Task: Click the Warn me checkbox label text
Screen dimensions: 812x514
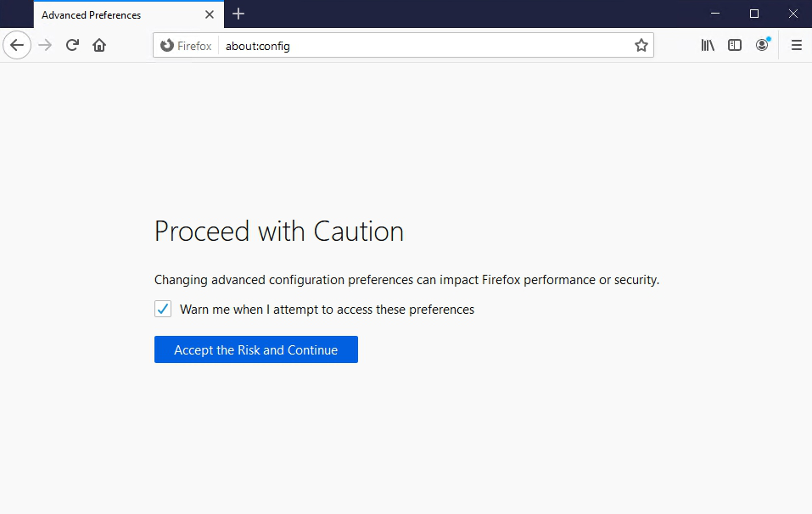Action: coord(327,310)
